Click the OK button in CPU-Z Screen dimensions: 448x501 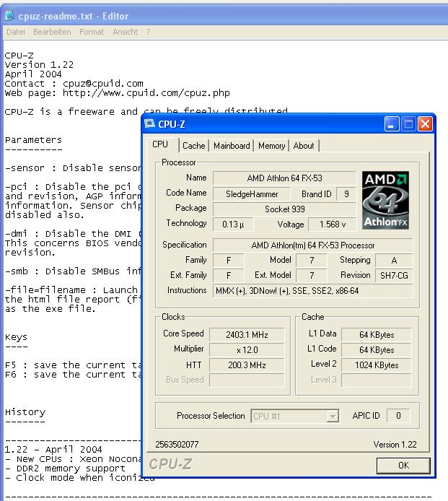(x=403, y=466)
